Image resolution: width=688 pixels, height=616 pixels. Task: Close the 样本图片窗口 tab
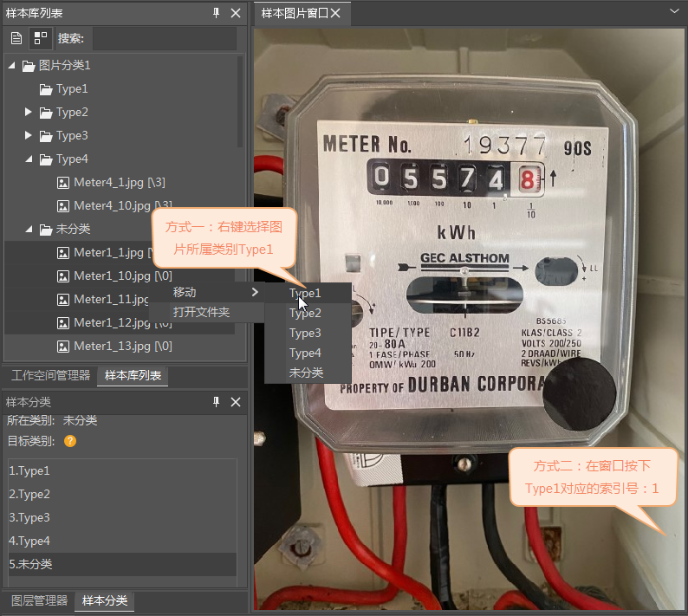pos(334,13)
